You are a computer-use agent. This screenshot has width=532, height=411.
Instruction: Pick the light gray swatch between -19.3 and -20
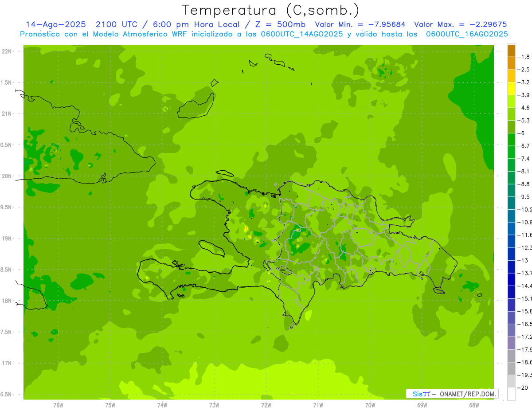[511, 381]
